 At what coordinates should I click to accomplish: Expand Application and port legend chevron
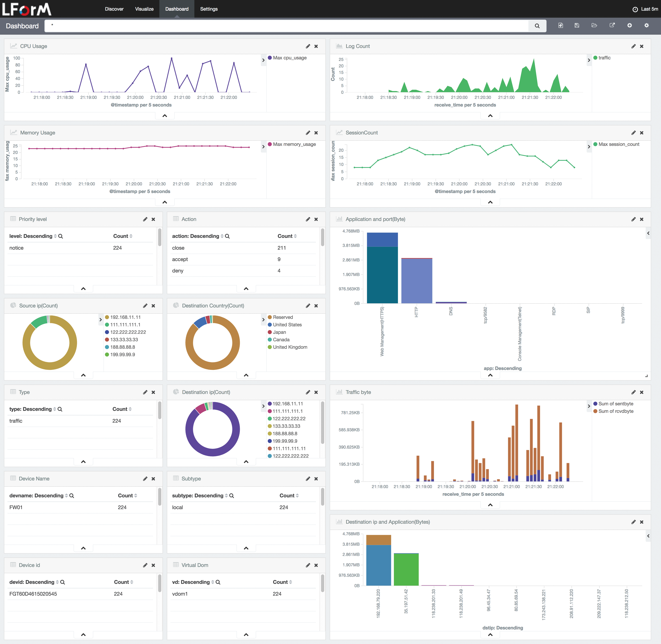[x=648, y=233]
